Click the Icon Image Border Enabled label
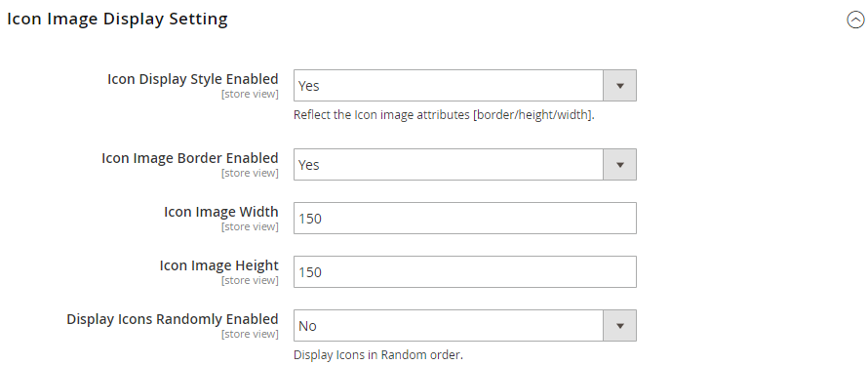This screenshot has width=868, height=365. click(190, 158)
